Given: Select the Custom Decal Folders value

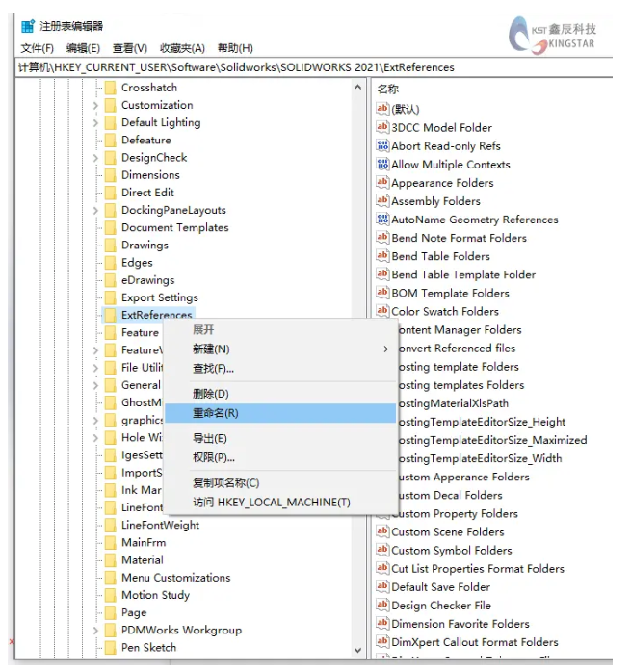Looking at the screenshot, I should pyautogui.click(x=450, y=495).
